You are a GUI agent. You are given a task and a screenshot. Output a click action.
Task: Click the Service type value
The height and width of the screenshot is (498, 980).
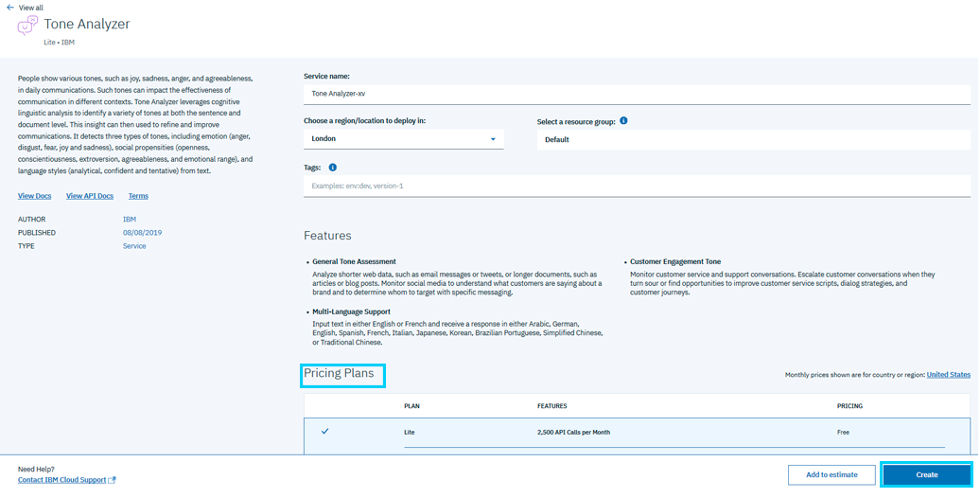[134, 246]
